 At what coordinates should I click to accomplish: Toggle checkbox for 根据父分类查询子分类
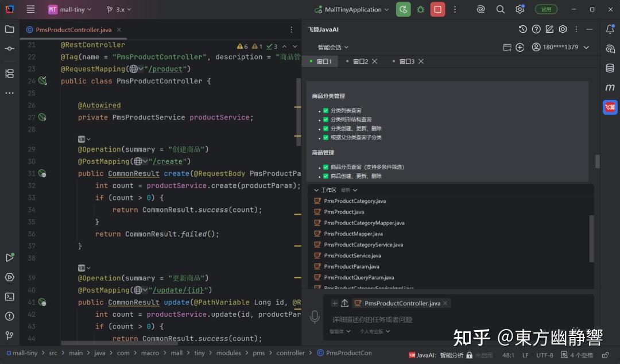pos(326,137)
